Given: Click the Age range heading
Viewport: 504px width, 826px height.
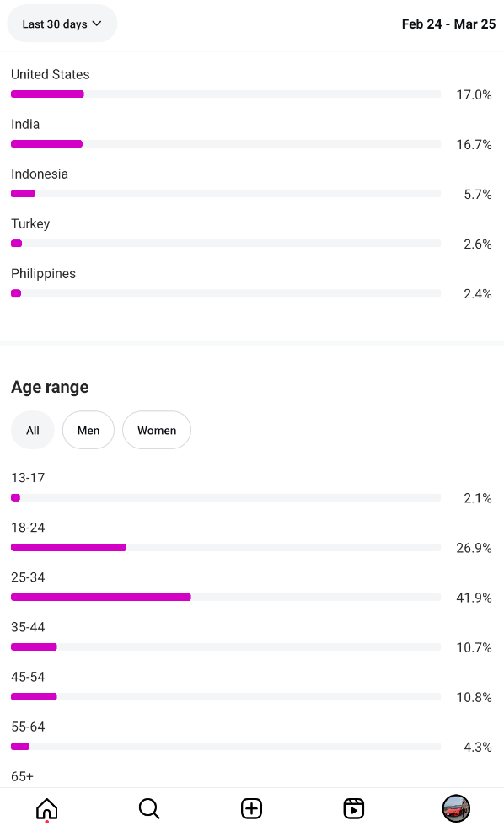Looking at the screenshot, I should point(50,387).
